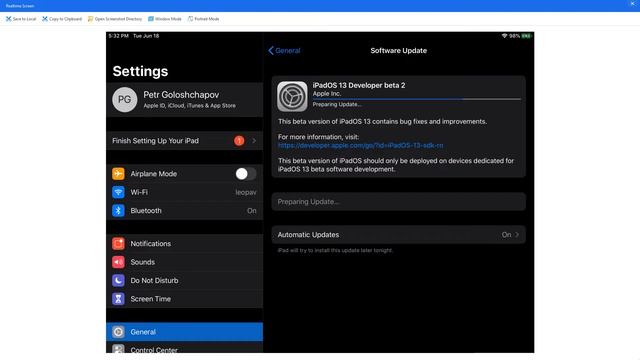Click Copy to Clipboard scissors icon
640x360 pixels.
tap(45, 19)
